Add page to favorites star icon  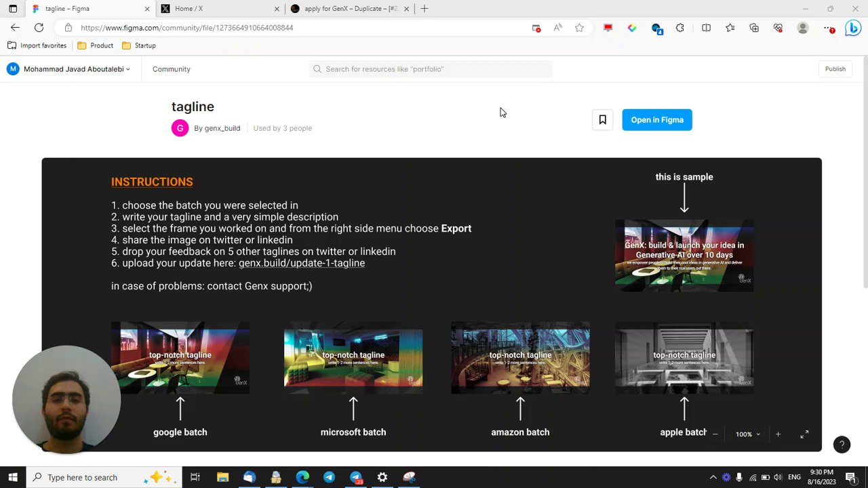point(579,28)
